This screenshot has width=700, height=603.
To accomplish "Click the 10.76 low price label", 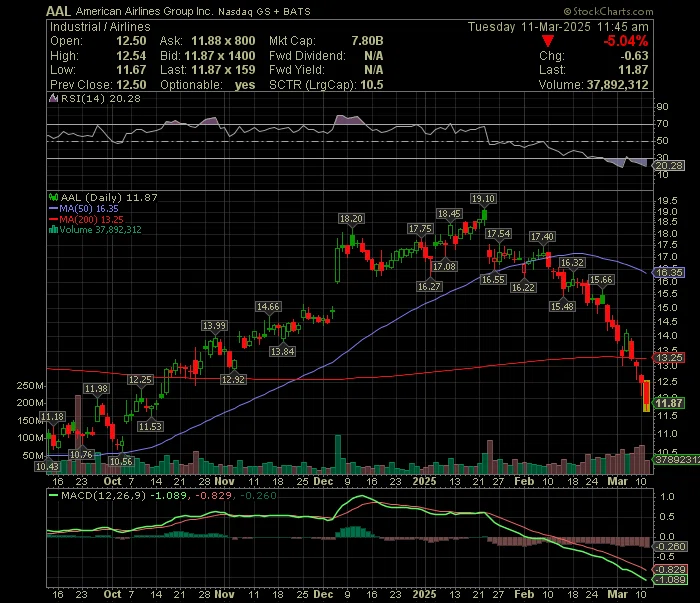I will click(81, 455).
